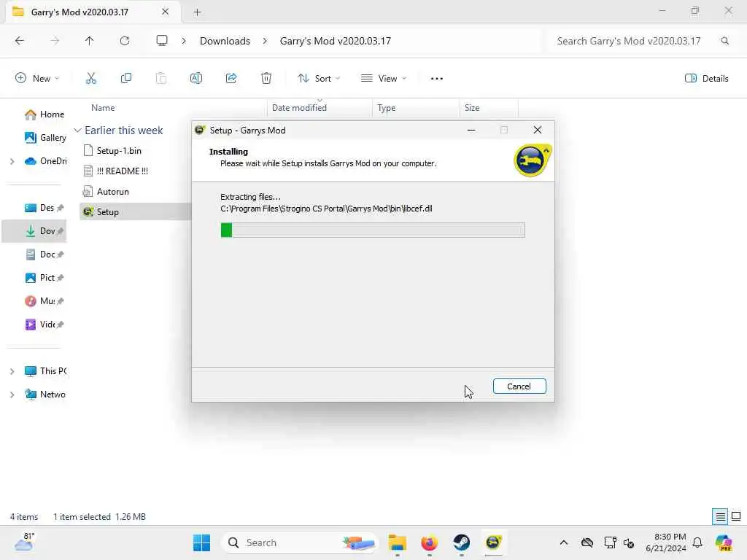
Task: Switch to details list view layout
Action: point(720,517)
